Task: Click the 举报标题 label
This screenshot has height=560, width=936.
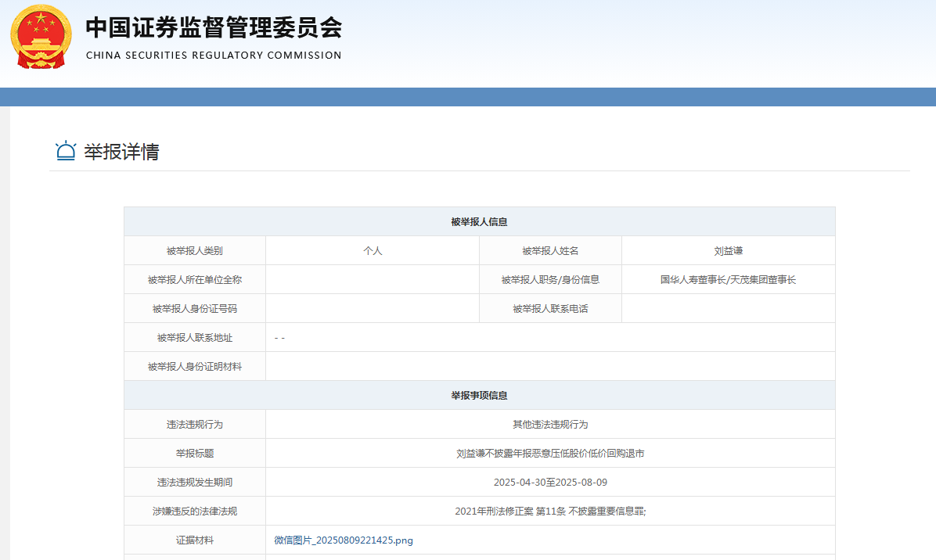Action: click(195, 454)
